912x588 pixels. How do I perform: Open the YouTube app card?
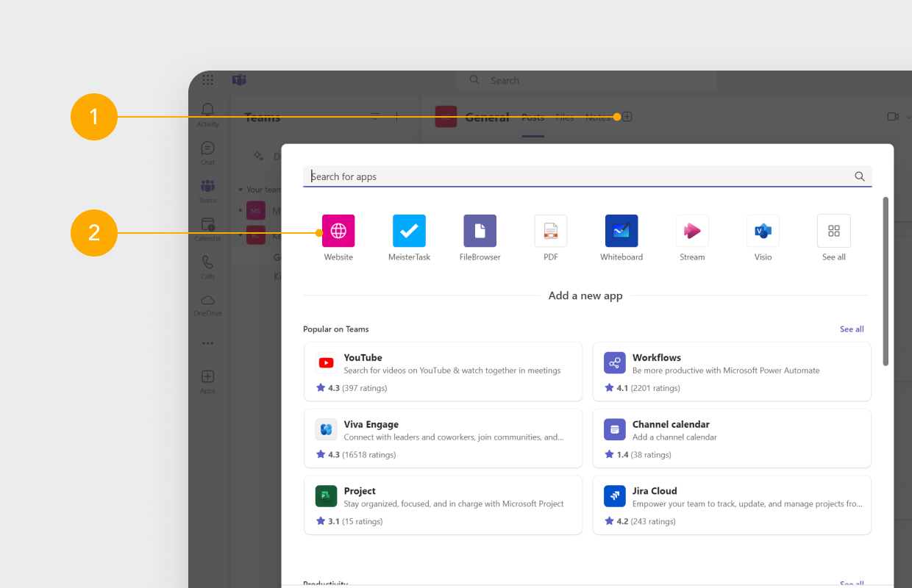443,371
